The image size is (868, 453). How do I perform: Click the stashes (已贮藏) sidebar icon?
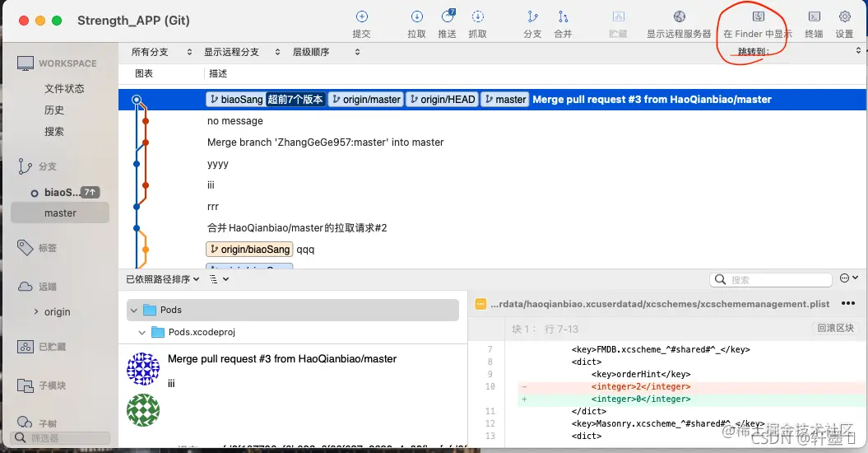pyautogui.click(x=25, y=347)
